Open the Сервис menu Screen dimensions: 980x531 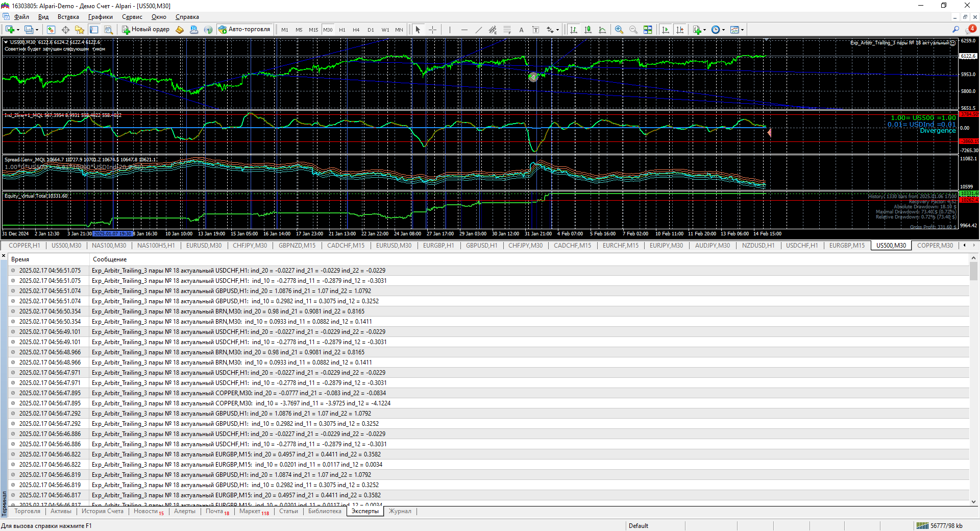tap(132, 17)
